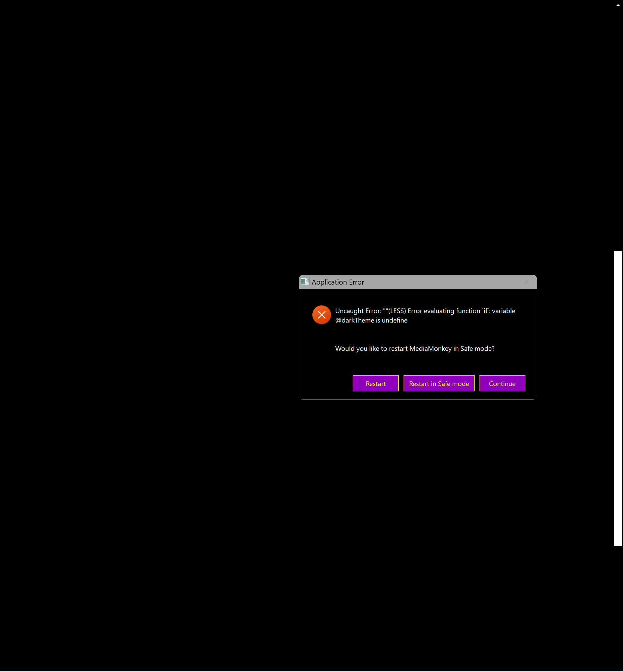Click the "Application Error" title text
This screenshot has width=623, height=672.
(338, 282)
